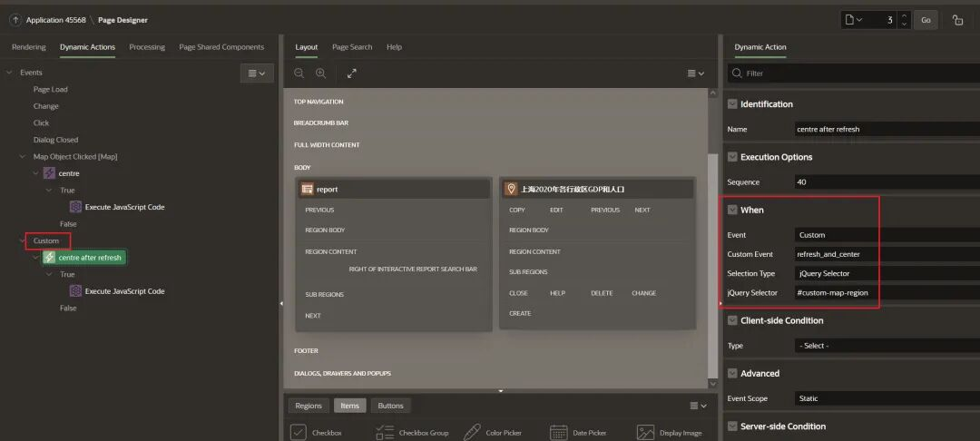Viewport: 980px width, 441px height.
Task: Zoom out the layout view
Action: click(x=299, y=73)
